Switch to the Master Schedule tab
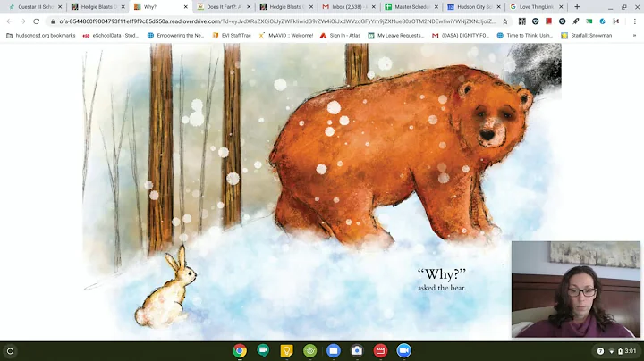 coord(411,7)
